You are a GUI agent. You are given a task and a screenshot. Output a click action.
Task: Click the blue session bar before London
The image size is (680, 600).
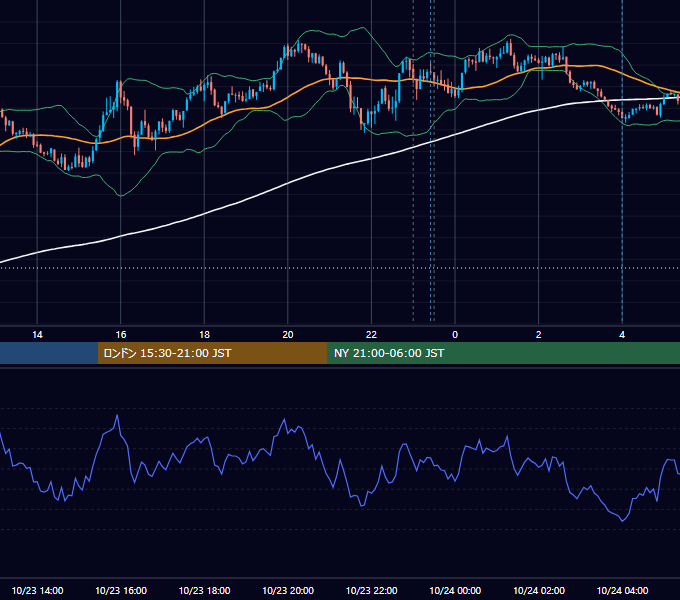point(49,353)
